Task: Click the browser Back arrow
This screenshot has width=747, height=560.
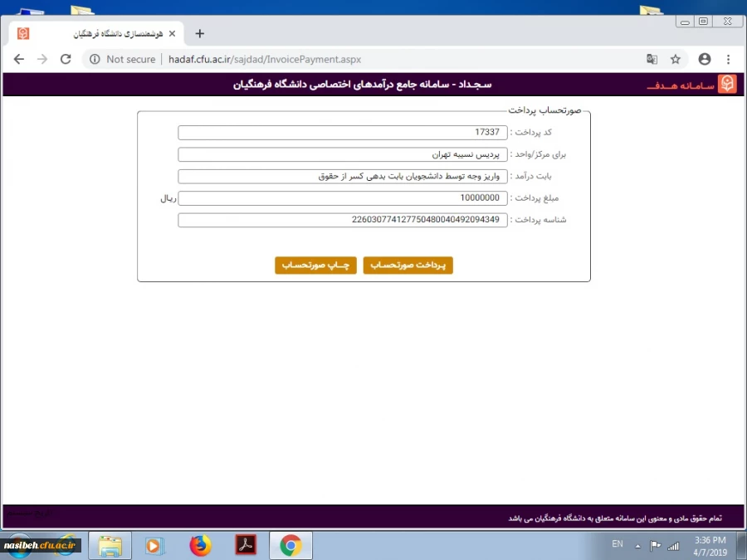Action: [x=19, y=60]
